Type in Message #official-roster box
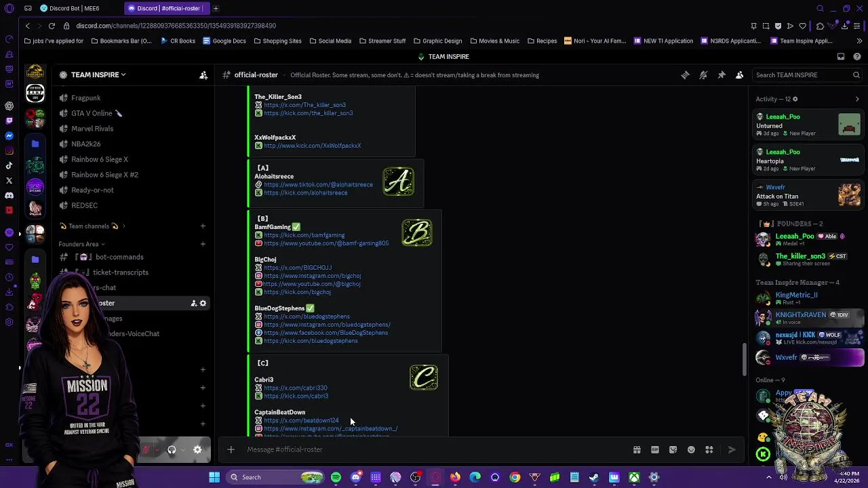 point(434,449)
